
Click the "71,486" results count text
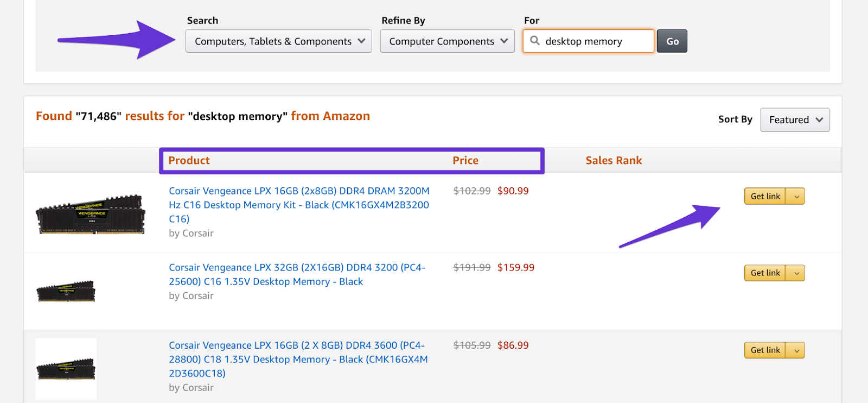click(x=99, y=116)
